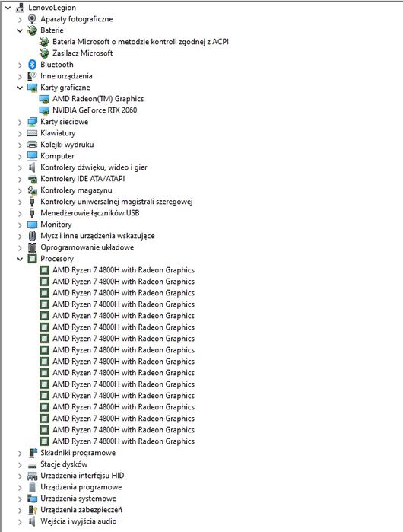403x532 pixels.
Task: Click the Klawiatury keyboard icon
Action: pyautogui.click(x=32, y=133)
